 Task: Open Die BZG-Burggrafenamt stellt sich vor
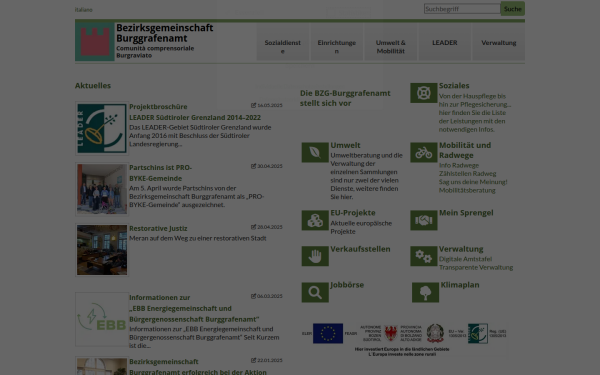(345, 98)
